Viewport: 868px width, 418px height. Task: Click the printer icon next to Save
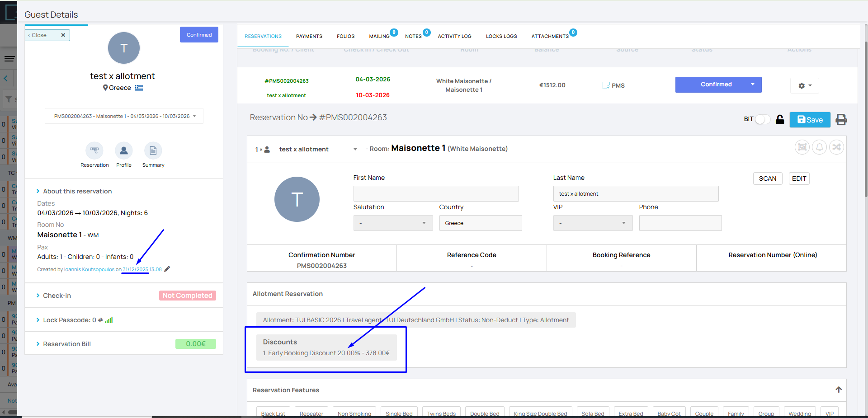click(x=841, y=120)
